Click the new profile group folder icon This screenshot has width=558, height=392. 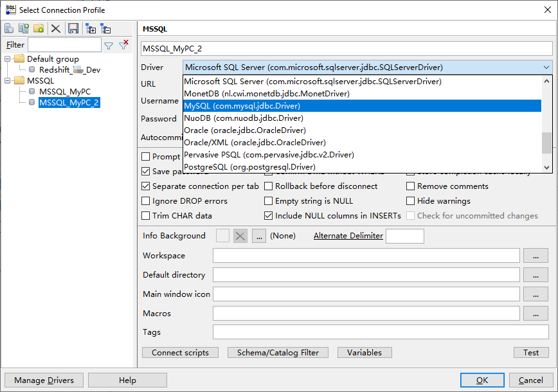pyautogui.click(x=39, y=28)
